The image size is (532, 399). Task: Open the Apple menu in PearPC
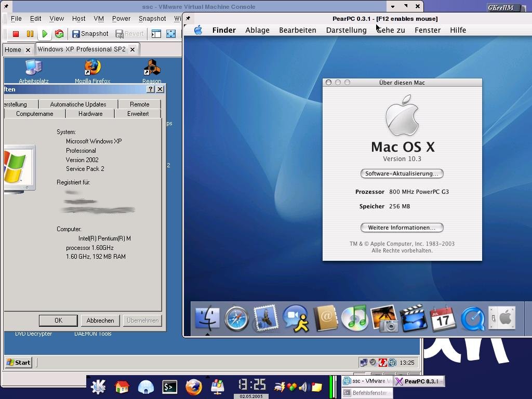point(198,30)
